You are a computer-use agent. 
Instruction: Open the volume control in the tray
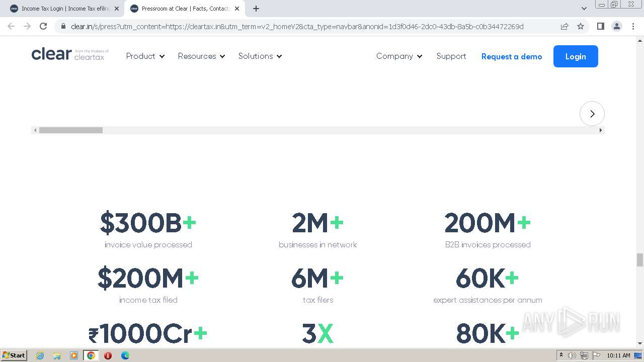pyautogui.click(x=572, y=355)
